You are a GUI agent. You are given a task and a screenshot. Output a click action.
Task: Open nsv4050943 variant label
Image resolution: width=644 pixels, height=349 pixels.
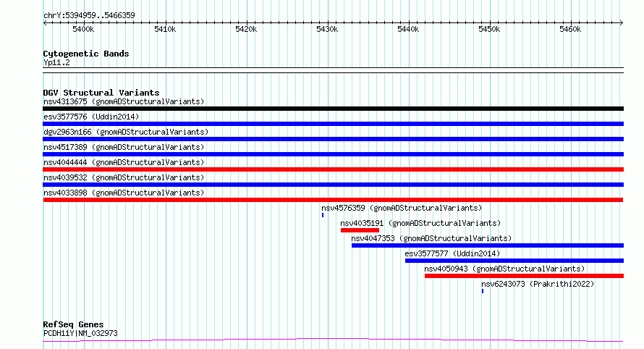504,269
